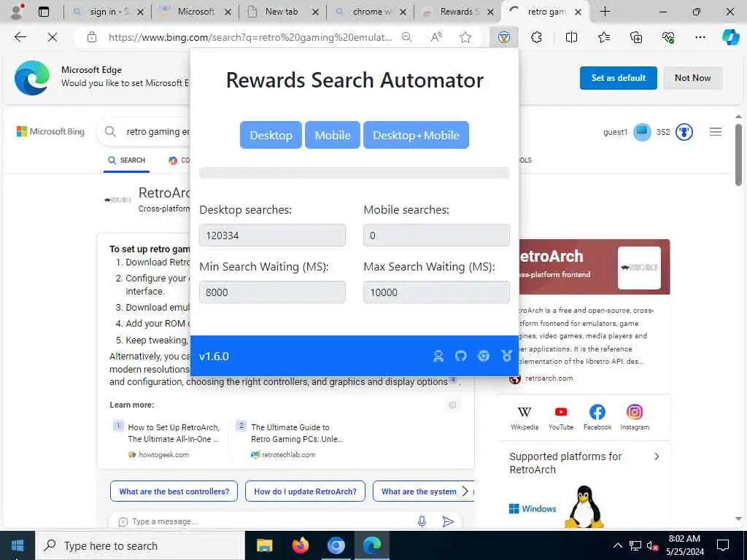
Task: Open the Bing hamburger menu
Action: tap(715, 131)
